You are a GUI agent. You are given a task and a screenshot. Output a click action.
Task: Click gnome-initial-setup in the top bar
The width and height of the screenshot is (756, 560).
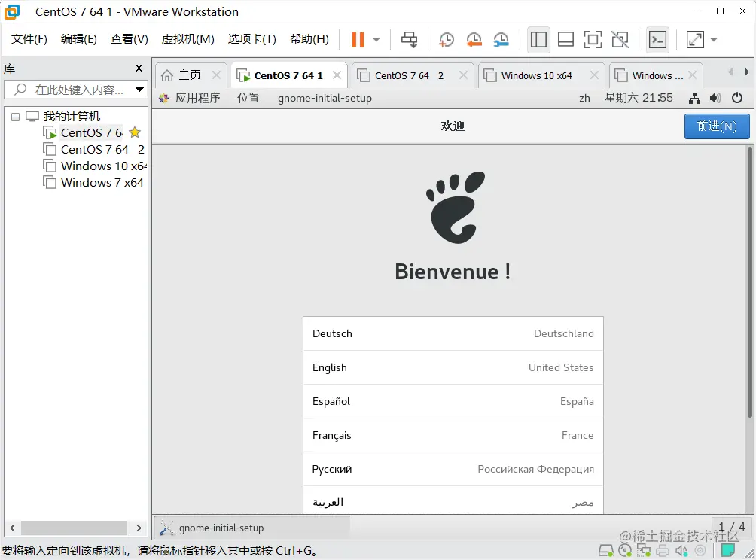[325, 99]
